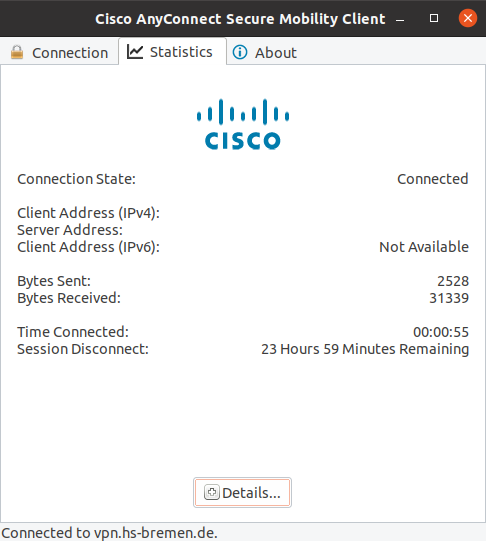Click the Bytes Sent value 2528
The image size is (486, 541).
pos(453,281)
